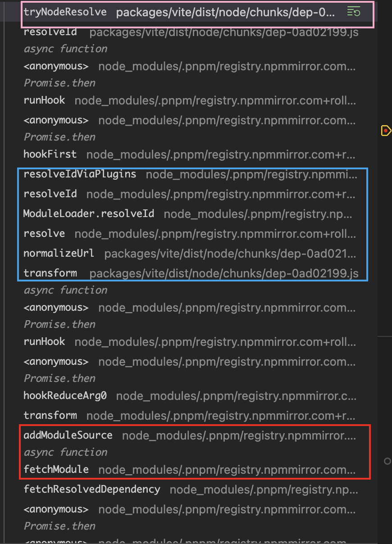392x544 pixels.
Task: Click the Promise.then label above hookFirst
Action: pos(59,137)
